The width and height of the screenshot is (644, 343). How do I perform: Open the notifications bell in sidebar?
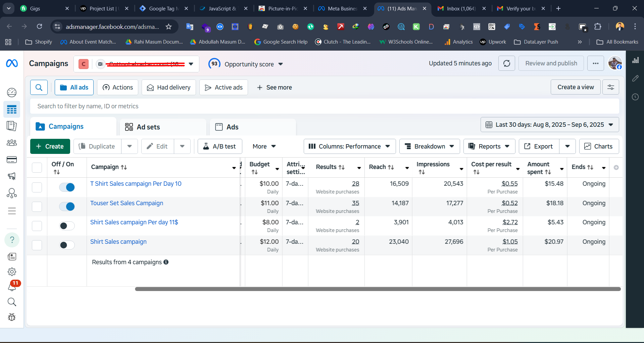(x=12, y=287)
